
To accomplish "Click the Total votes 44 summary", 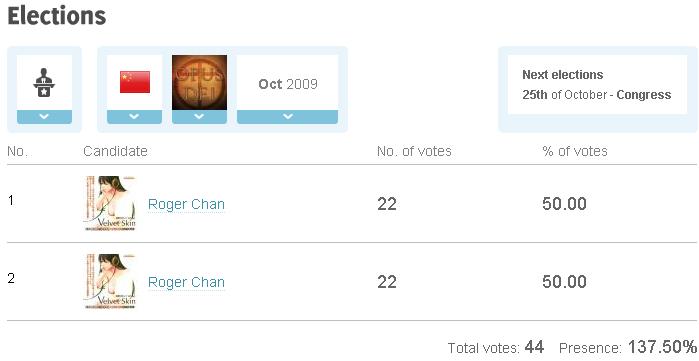I will click(496, 347).
